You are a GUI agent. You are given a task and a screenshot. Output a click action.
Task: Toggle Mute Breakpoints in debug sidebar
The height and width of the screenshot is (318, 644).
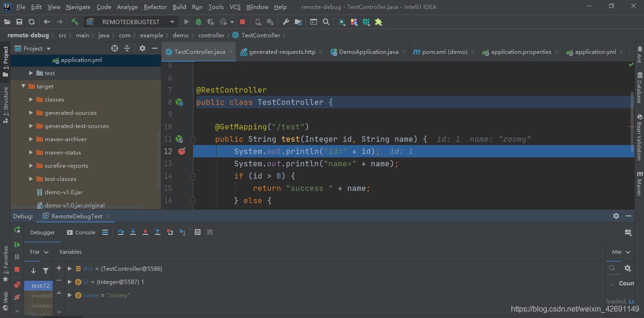(17, 297)
